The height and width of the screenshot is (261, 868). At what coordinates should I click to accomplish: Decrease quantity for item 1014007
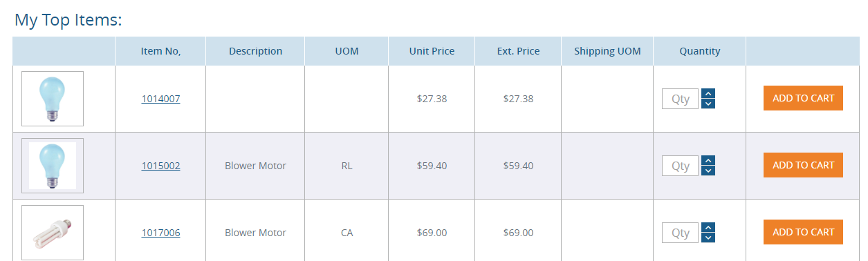point(708,104)
